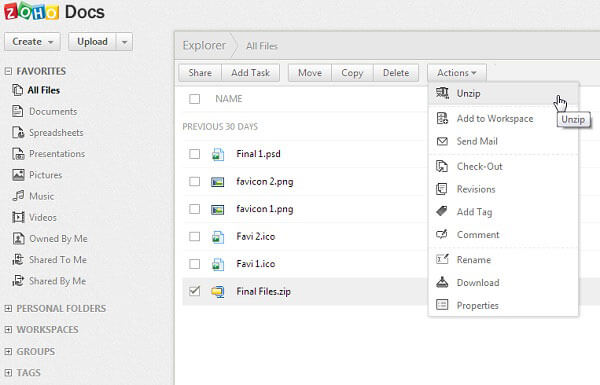
Task: Click the Final 1.psd file icon
Action: tap(218, 154)
